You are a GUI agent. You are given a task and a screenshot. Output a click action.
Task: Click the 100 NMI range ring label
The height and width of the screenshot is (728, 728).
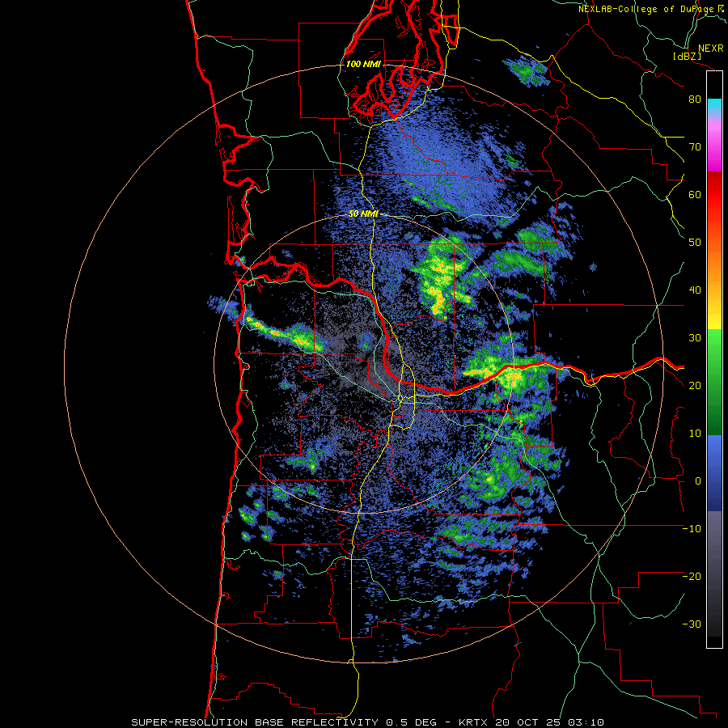(x=363, y=64)
